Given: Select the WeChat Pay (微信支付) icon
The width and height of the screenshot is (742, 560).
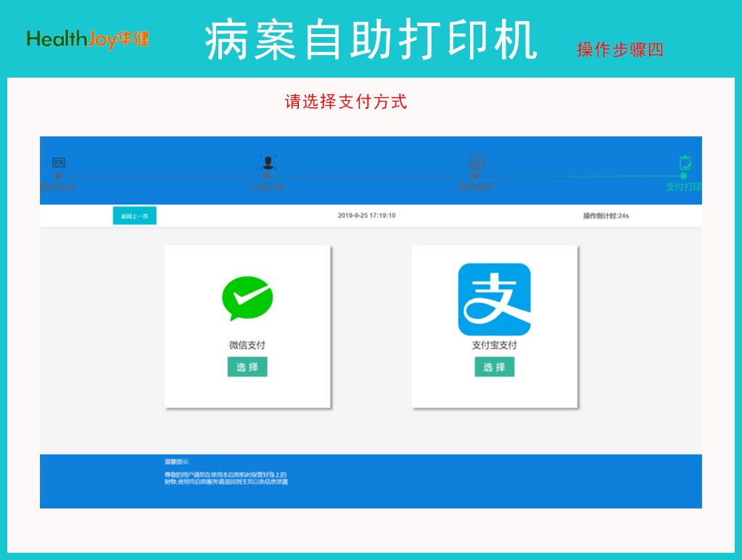Looking at the screenshot, I should [x=247, y=299].
